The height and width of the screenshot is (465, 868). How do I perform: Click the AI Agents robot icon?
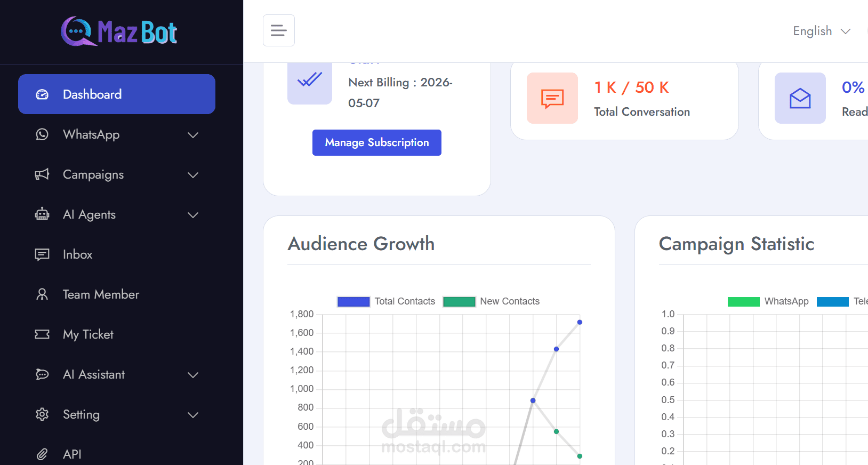point(42,214)
